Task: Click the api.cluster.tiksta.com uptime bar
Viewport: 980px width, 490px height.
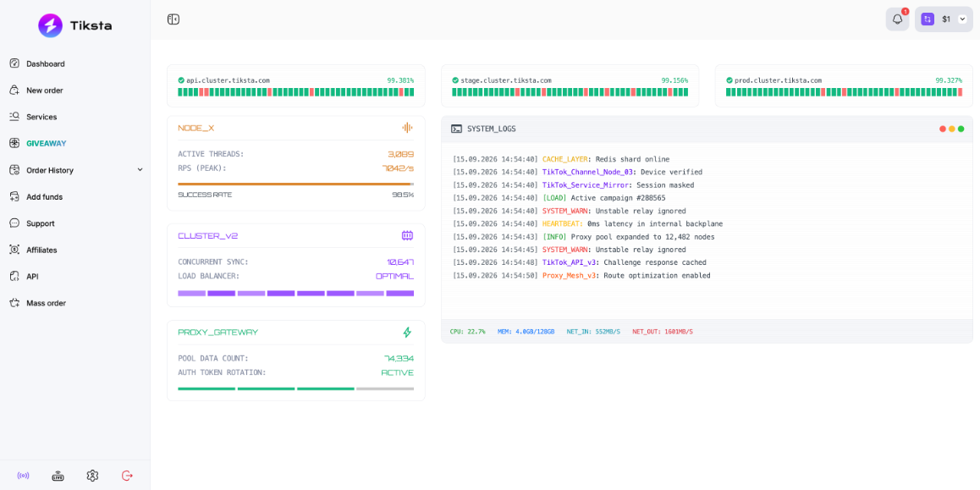Action: pyautogui.click(x=295, y=92)
